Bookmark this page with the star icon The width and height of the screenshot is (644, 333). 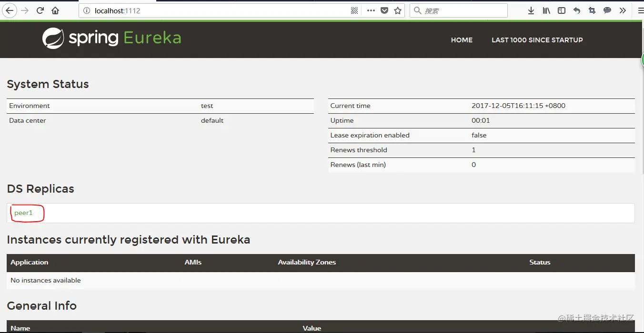(398, 10)
